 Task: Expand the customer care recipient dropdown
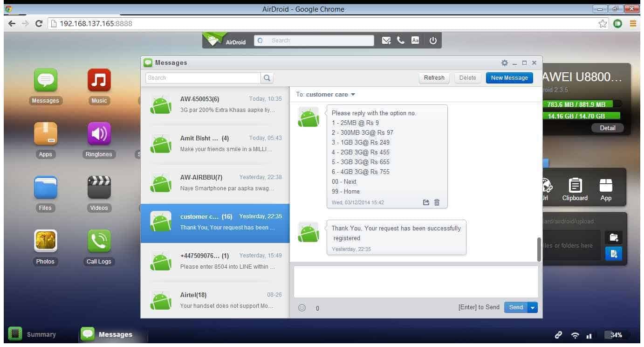pos(353,95)
